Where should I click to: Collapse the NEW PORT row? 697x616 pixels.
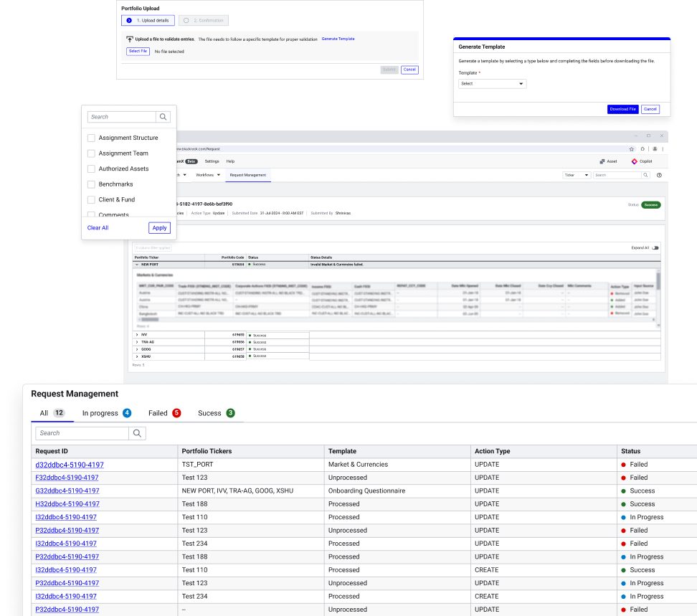pos(137,265)
